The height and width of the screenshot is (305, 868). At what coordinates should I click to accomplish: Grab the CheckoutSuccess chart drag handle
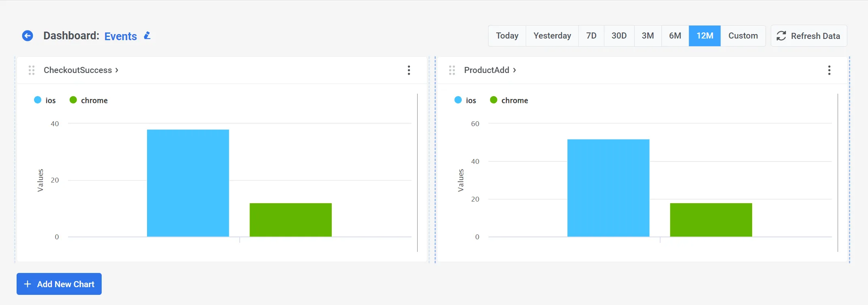pos(32,70)
